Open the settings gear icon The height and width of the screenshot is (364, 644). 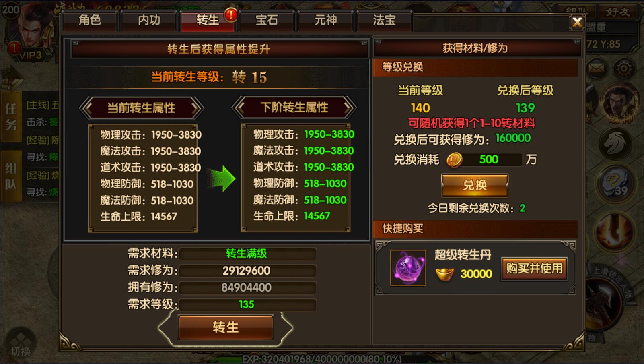click(623, 69)
